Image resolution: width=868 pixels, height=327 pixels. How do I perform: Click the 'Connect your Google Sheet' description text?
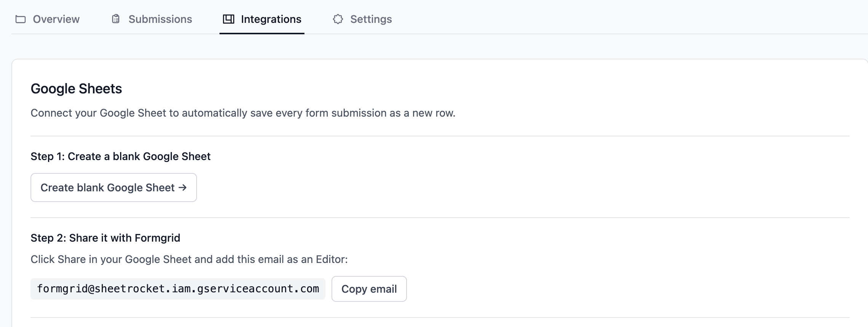pyautogui.click(x=243, y=113)
